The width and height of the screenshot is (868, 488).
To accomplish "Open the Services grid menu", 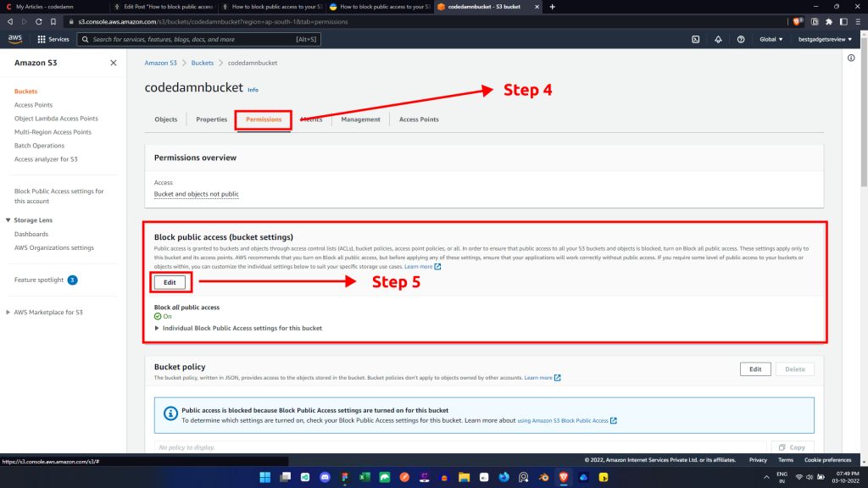I will [53, 39].
